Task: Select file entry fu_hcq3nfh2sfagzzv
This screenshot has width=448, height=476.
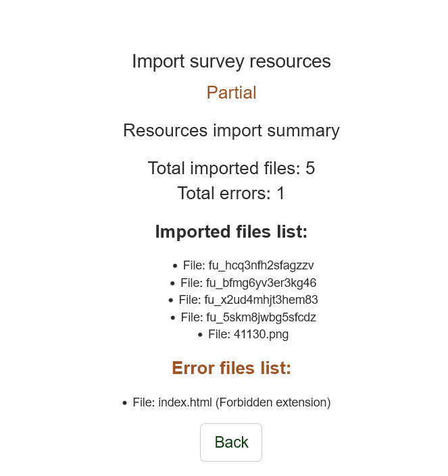Action: 248,265
